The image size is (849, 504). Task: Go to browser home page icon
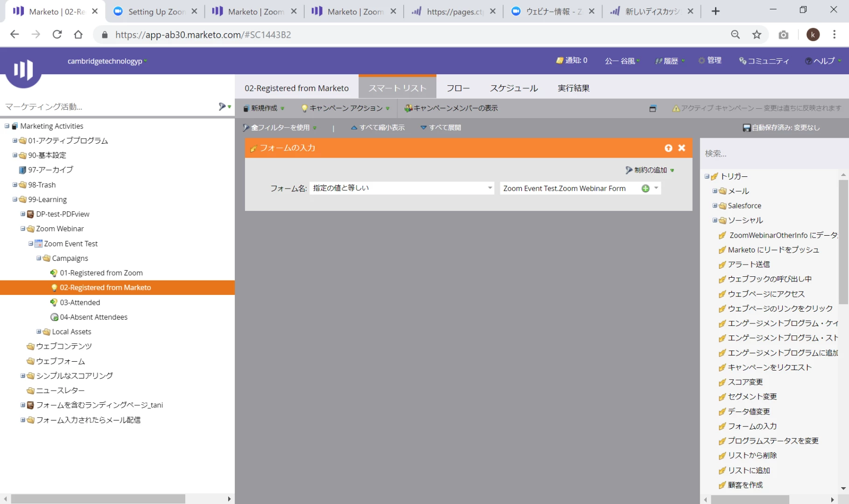[78, 35]
